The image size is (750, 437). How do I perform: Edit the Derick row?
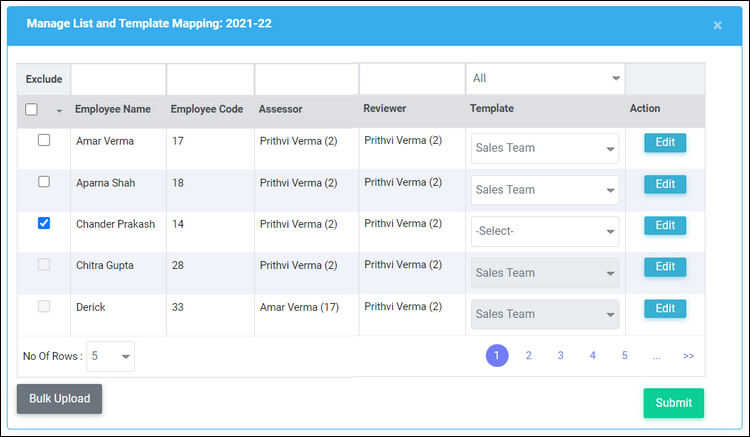coord(665,309)
